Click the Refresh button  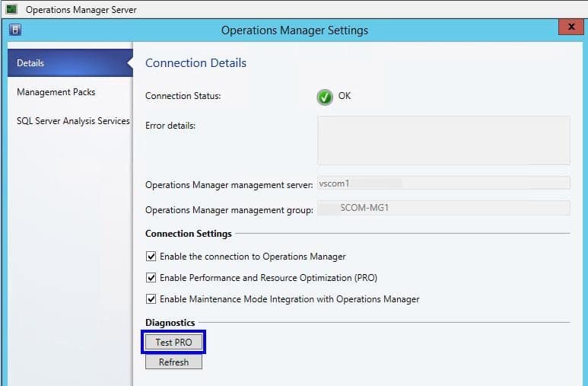(173, 362)
